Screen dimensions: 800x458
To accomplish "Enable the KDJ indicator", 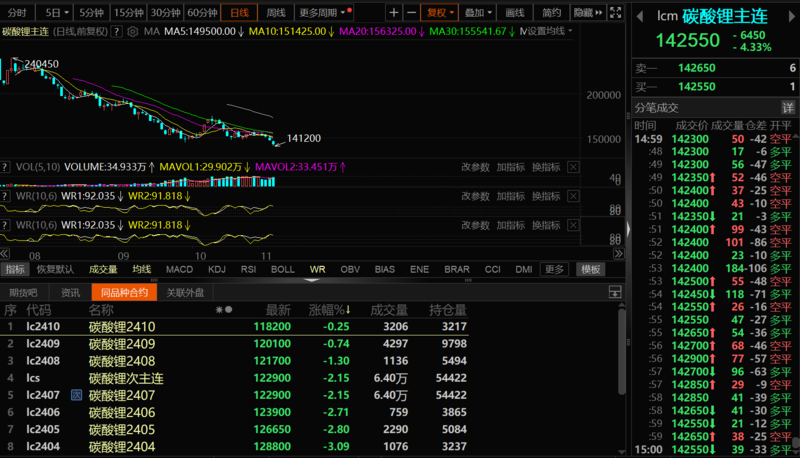I will coord(216,269).
